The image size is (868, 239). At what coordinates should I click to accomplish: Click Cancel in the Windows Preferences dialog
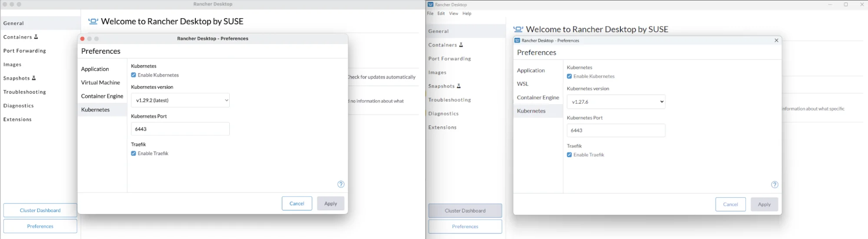point(730,204)
